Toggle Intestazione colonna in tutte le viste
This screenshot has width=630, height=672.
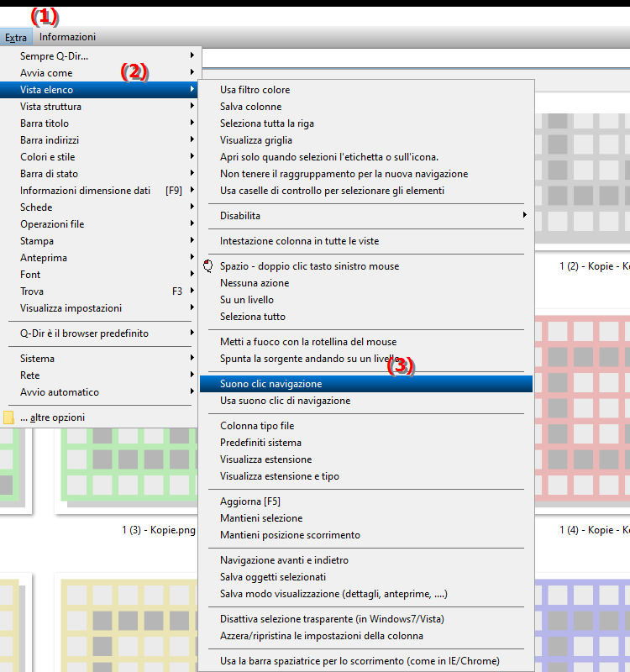coord(366,241)
